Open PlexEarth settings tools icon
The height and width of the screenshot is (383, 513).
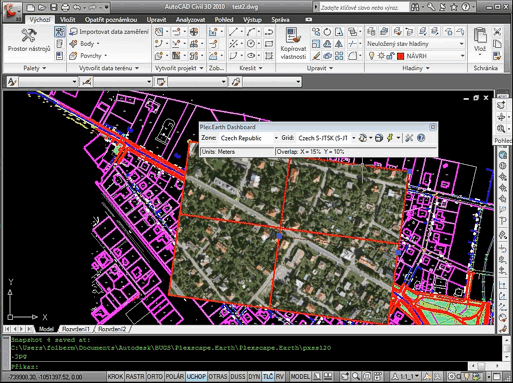tap(409, 138)
